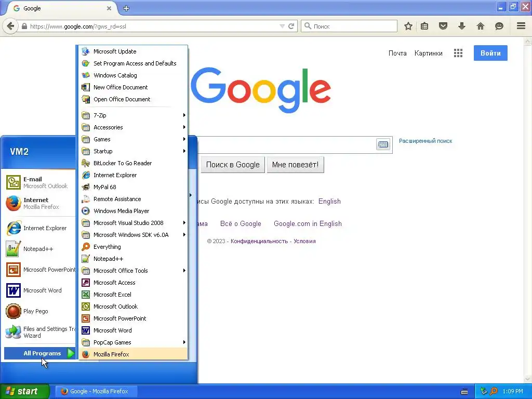This screenshot has width=532, height=399.
Task: Choose Open Office Document
Action: coord(134,99)
